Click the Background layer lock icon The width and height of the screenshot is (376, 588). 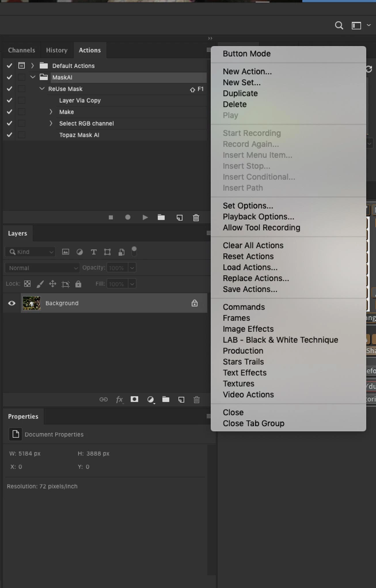[x=195, y=303]
